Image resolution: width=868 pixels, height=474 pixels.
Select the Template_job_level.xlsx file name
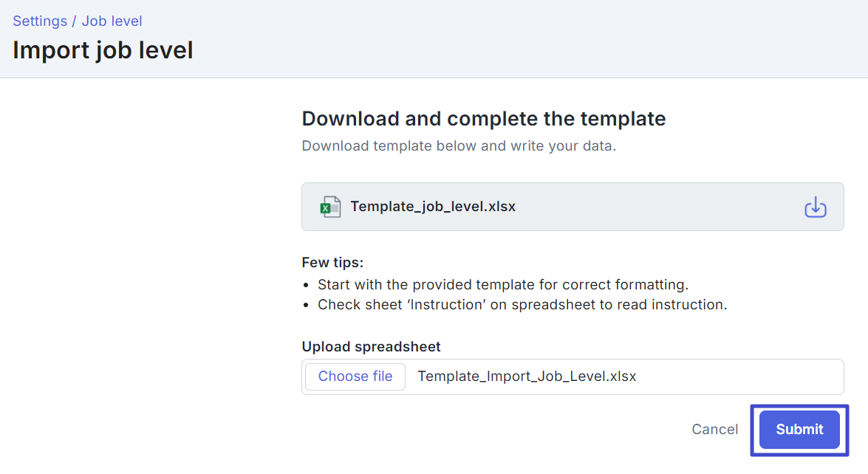coord(433,207)
